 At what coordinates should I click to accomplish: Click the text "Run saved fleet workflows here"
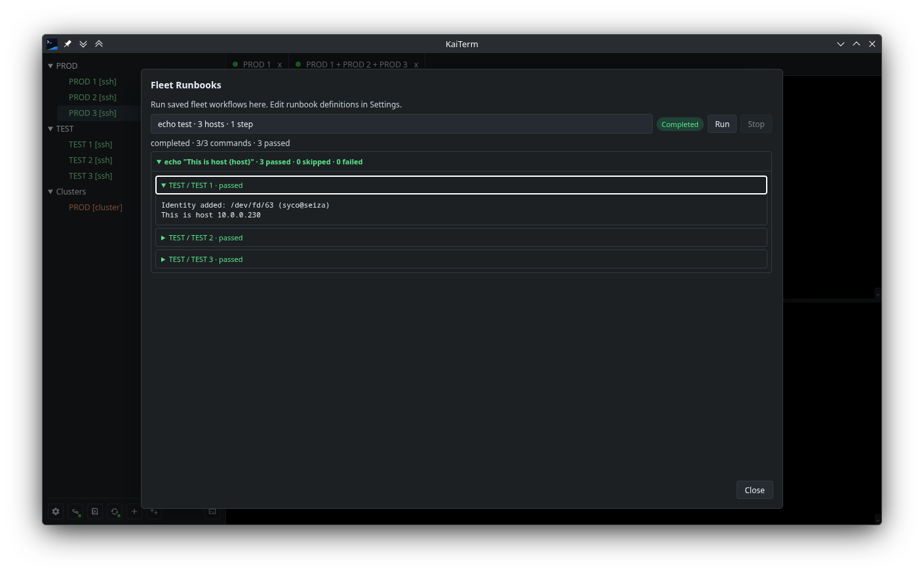(208, 105)
